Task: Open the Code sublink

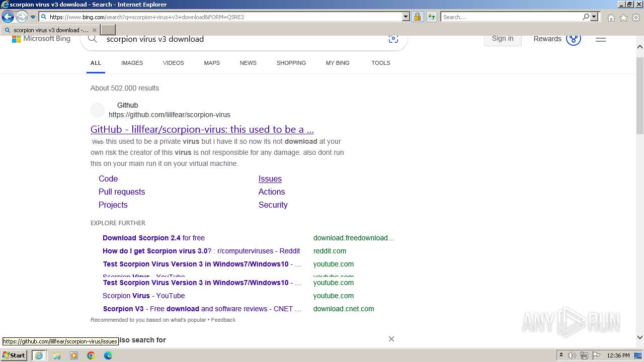Action: 108,178
